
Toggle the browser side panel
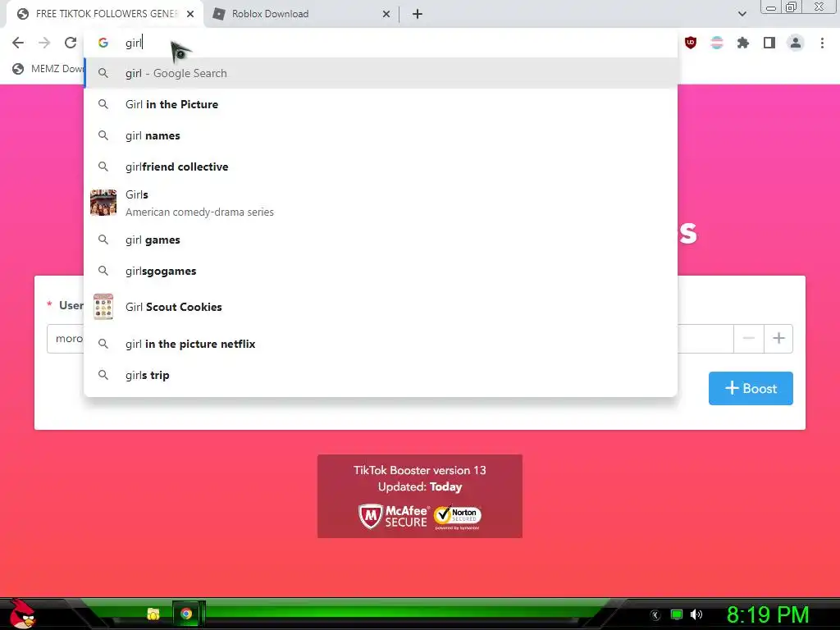point(769,43)
